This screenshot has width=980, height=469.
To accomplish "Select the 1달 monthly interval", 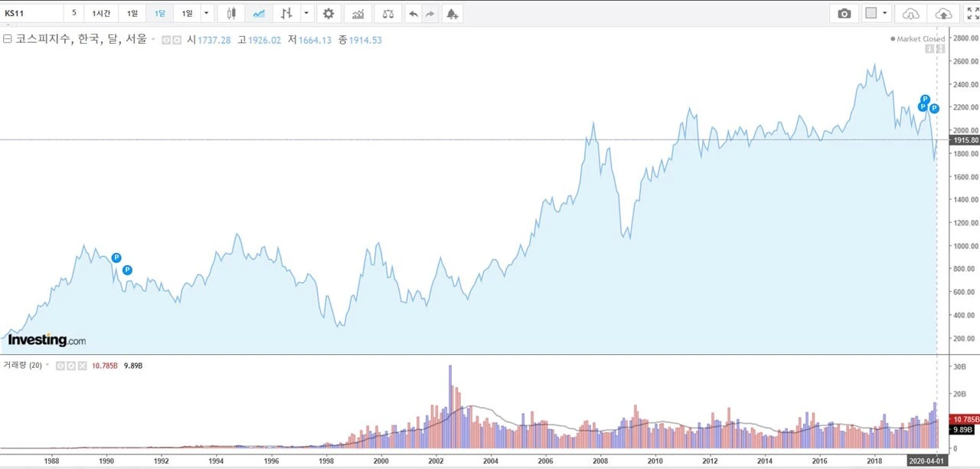I will coord(159,13).
